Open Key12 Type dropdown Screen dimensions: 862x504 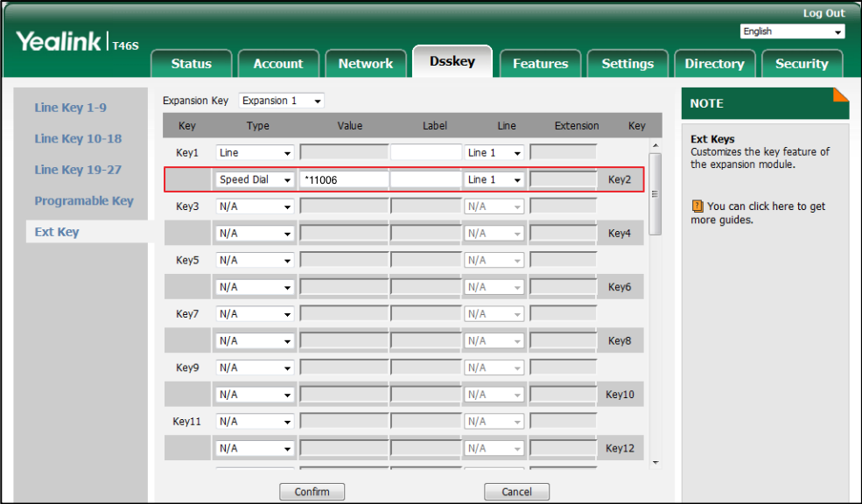[x=255, y=449]
